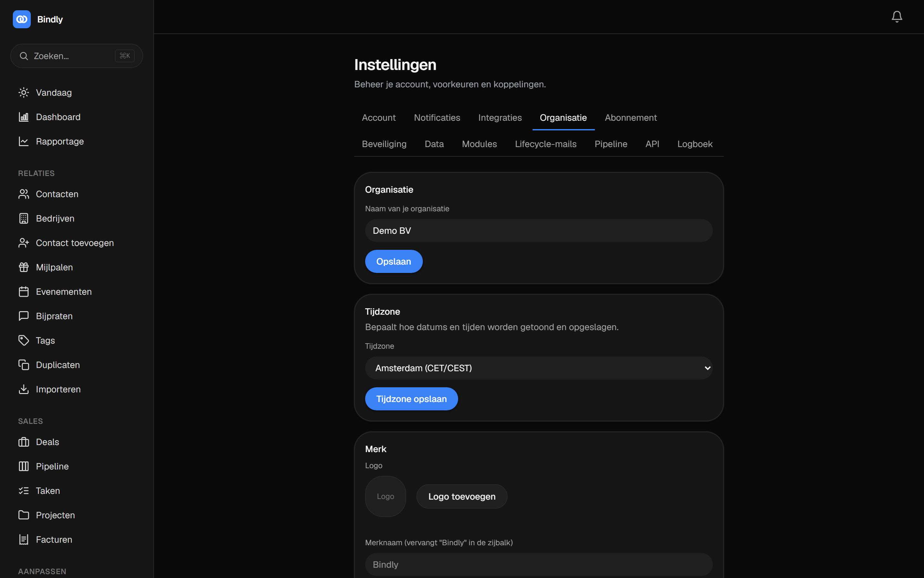924x578 pixels.
Task: Click the Facturen receipt icon
Action: pyautogui.click(x=24, y=540)
